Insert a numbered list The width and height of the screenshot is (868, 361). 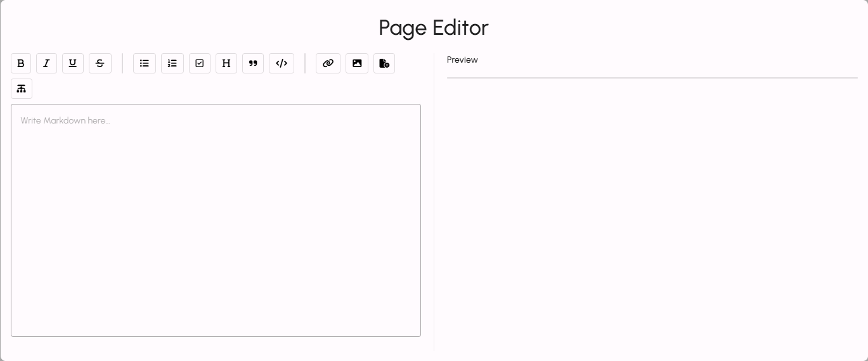[x=172, y=63]
